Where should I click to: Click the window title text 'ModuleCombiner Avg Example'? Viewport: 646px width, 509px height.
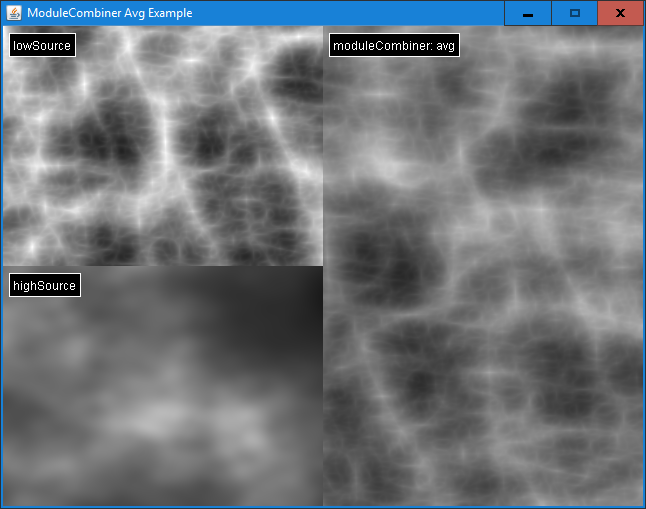pyautogui.click(x=110, y=13)
